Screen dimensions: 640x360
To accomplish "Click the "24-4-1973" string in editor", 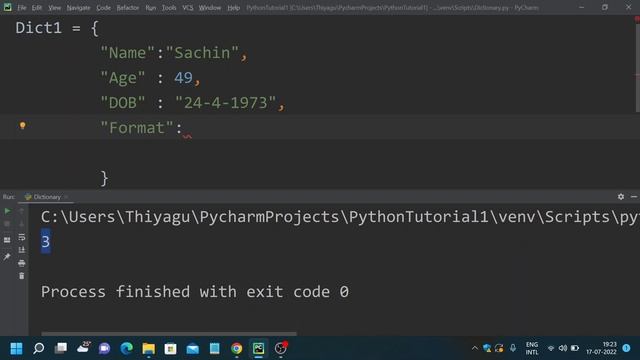I will coord(226,103).
